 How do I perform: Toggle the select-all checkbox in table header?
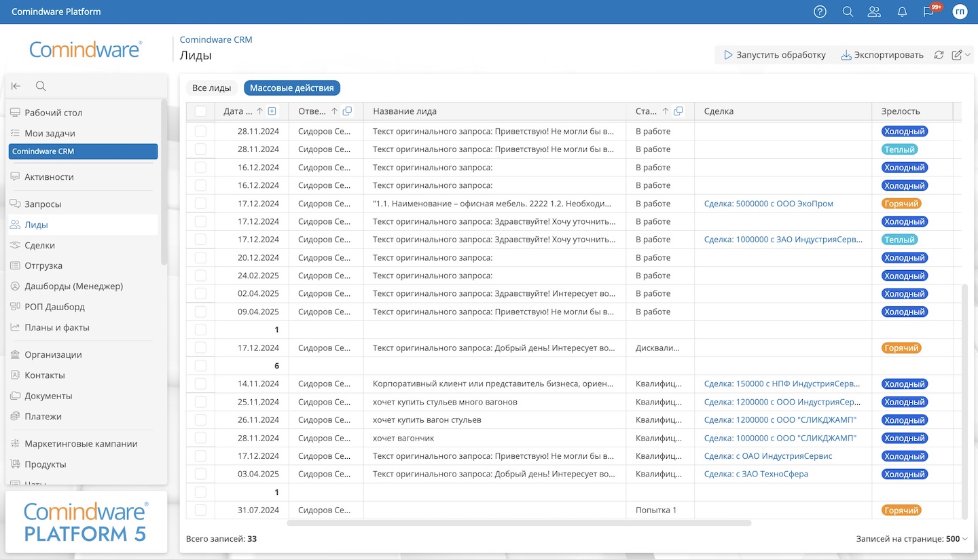coord(200,111)
